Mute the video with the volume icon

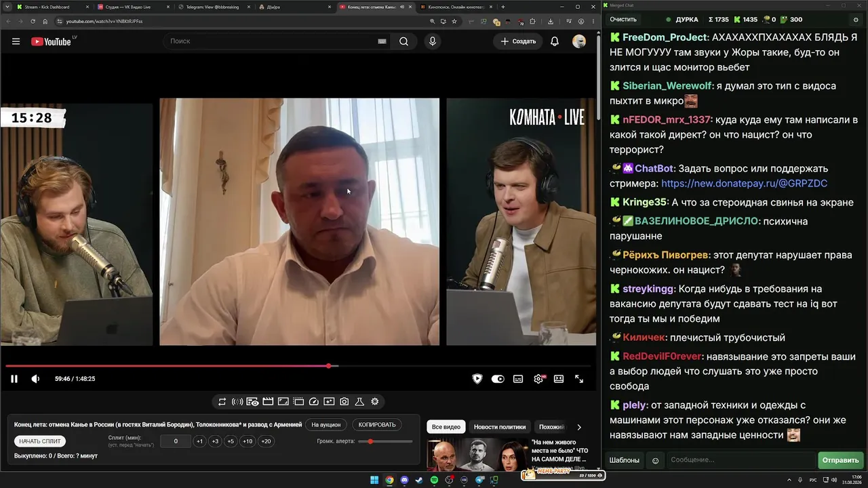pos(35,379)
